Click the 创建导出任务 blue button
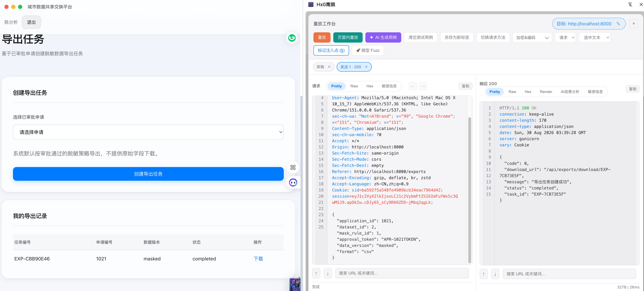 click(x=148, y=174)
